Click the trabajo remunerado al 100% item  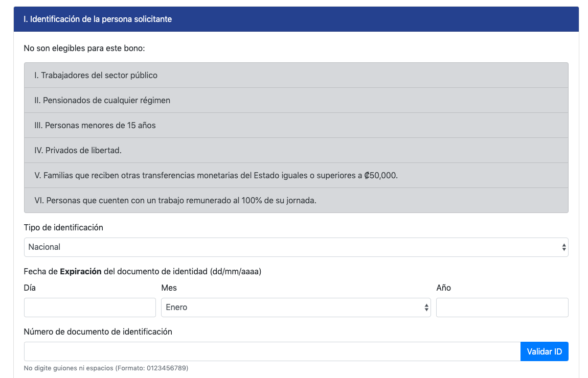(175, 201)
